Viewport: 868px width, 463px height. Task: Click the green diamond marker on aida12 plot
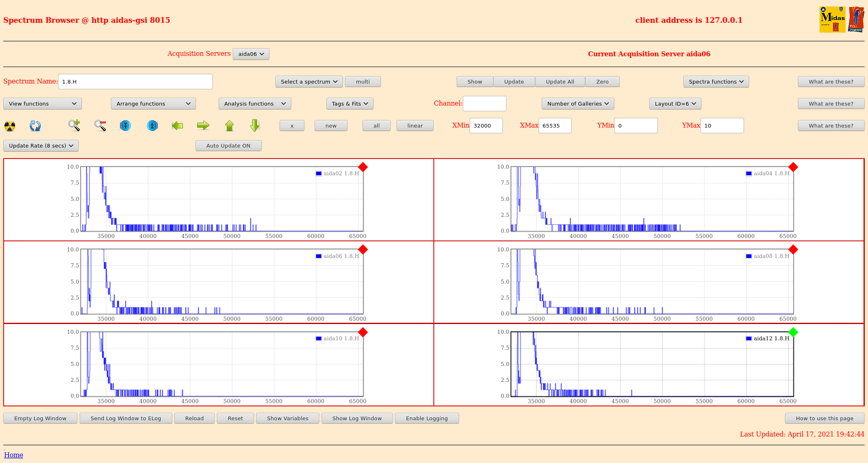click(x=793, y=332)
